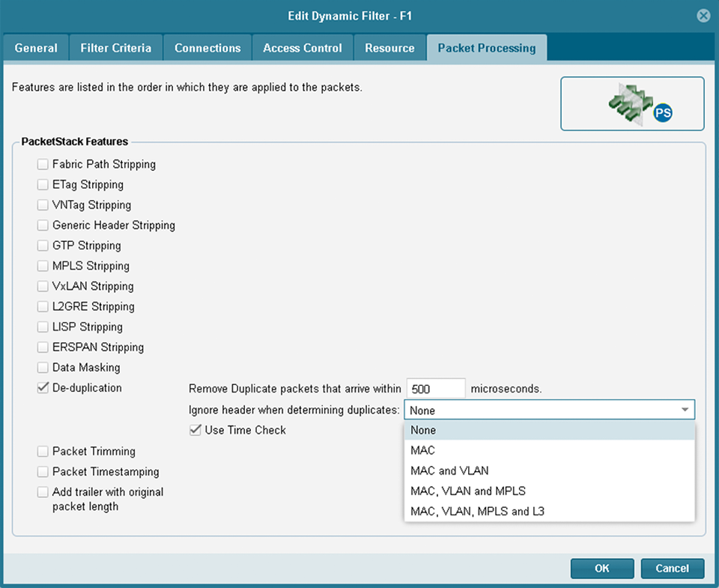Select MAC, VLAN, MPLS and L3 option

pyautogui.click(x=477, y=512)
